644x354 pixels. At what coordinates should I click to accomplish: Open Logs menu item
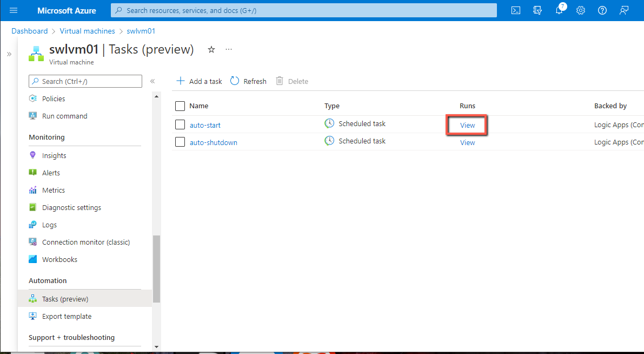[49, 225]
